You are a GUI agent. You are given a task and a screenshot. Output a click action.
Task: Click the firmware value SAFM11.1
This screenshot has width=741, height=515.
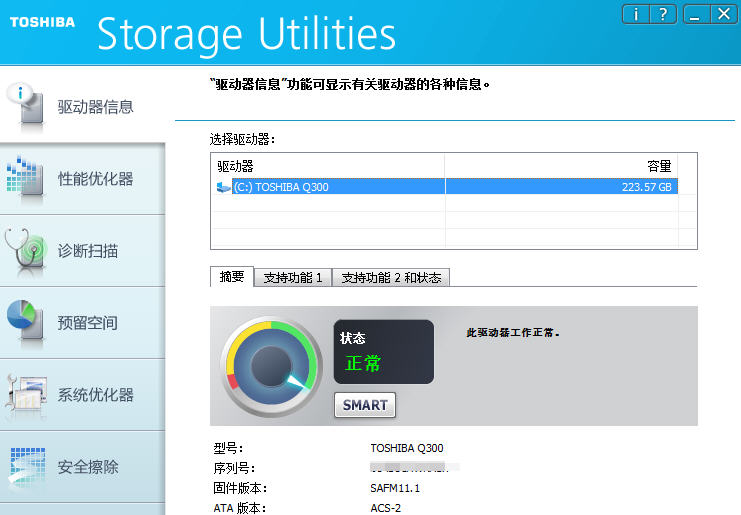[395, 488]
